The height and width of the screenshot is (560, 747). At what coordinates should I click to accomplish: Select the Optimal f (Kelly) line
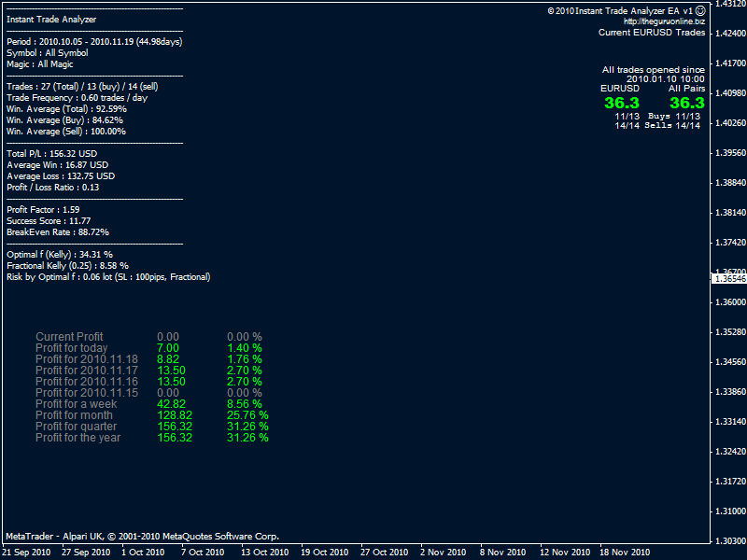(60, 255)
